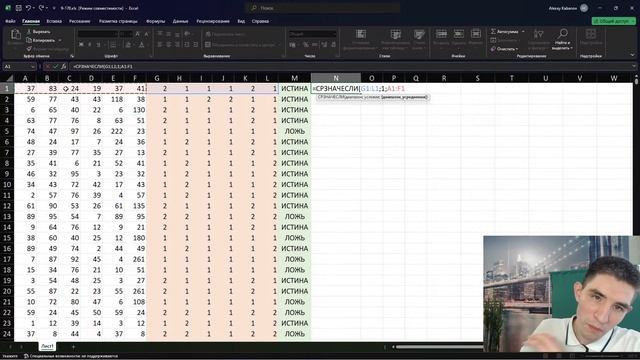Click the Wrap Text icon
Screen dimensions: 640x360
pyautogui.click(x=208, y=34)
